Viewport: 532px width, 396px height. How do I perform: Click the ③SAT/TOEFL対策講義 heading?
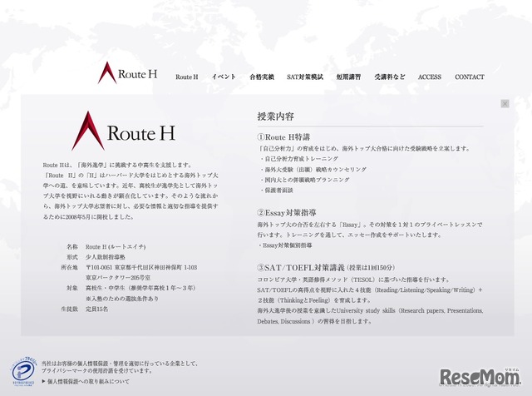(x=301, y=268)
